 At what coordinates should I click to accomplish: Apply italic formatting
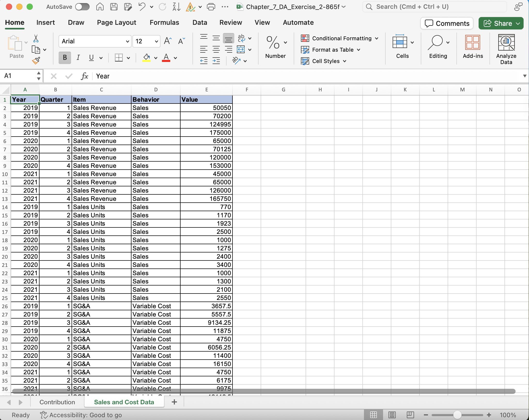point(78,58)
